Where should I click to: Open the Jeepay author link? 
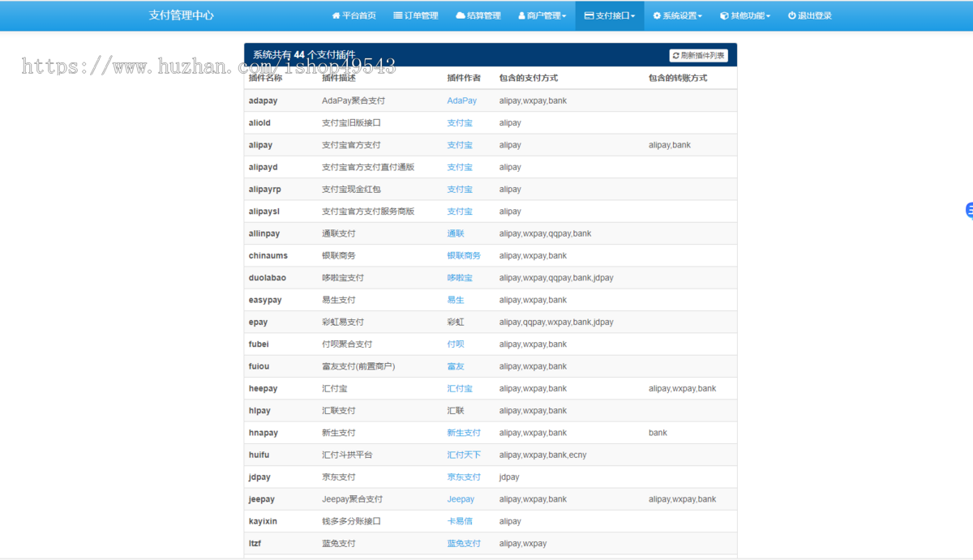click(461, 499)
